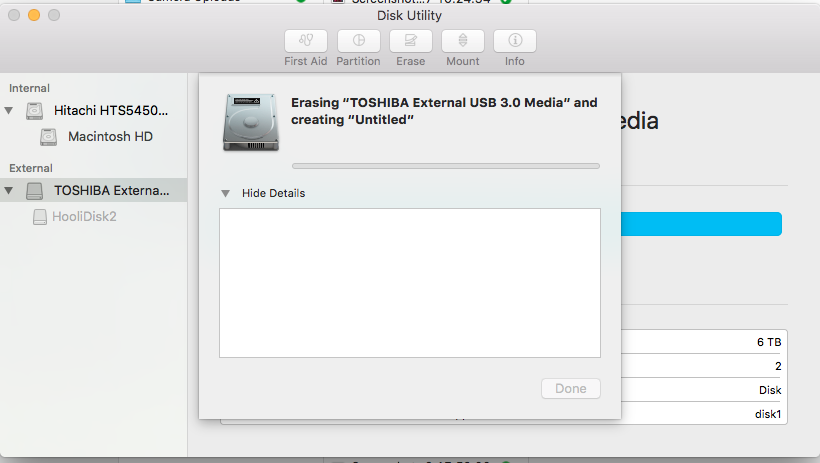
Task: Click the 6 TB capacity value
Action: pos(769,342)
